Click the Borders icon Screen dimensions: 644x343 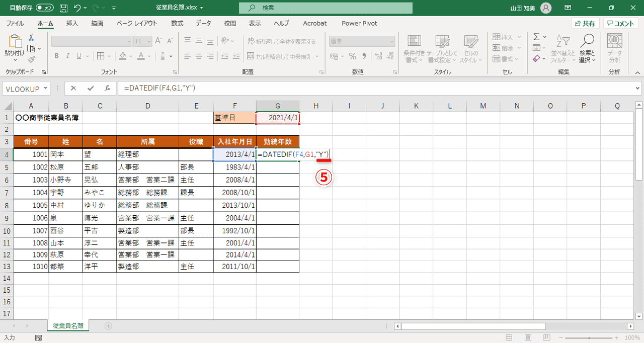[101, 56]
